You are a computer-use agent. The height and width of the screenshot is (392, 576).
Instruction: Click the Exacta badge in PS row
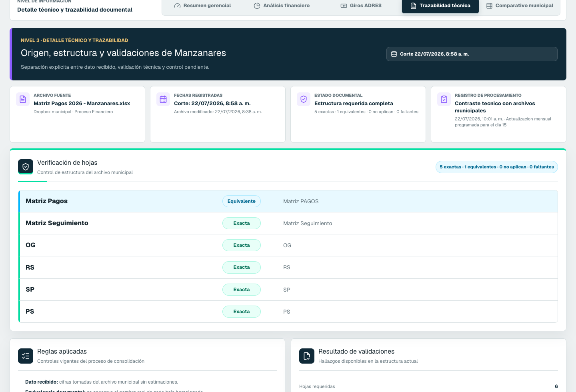click(x=242, y=312)
